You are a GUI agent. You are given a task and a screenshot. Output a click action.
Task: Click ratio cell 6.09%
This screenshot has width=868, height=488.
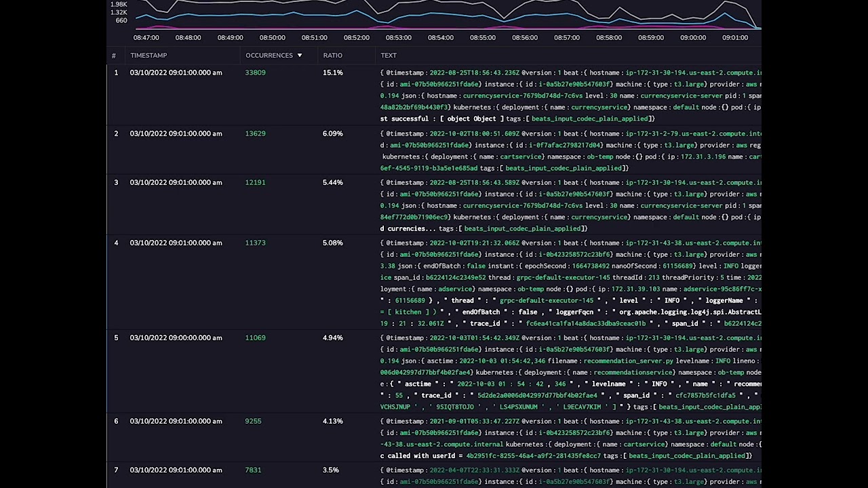(333, 134)
